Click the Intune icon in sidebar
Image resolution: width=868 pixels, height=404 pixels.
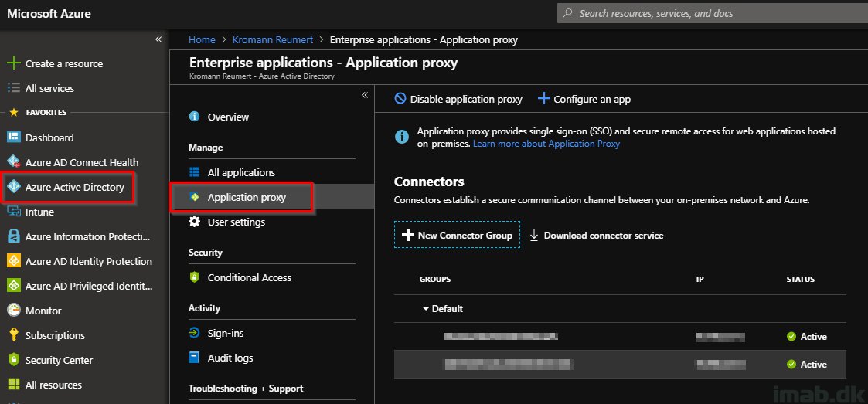(13, 212)
